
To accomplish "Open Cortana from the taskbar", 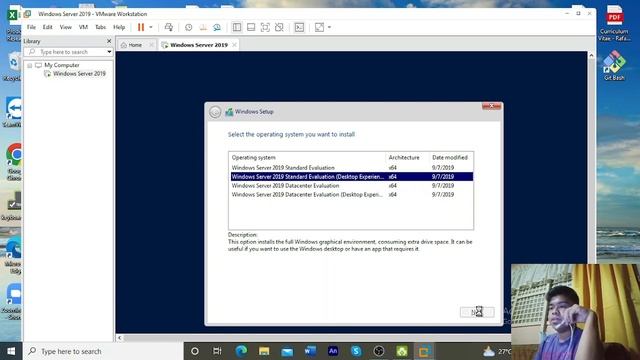I will click(195, 351).
